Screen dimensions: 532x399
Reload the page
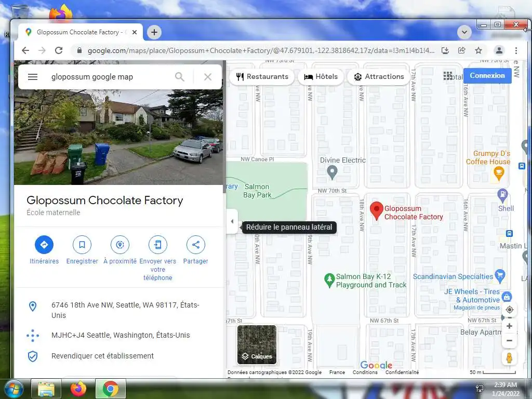tap(59, 50)
